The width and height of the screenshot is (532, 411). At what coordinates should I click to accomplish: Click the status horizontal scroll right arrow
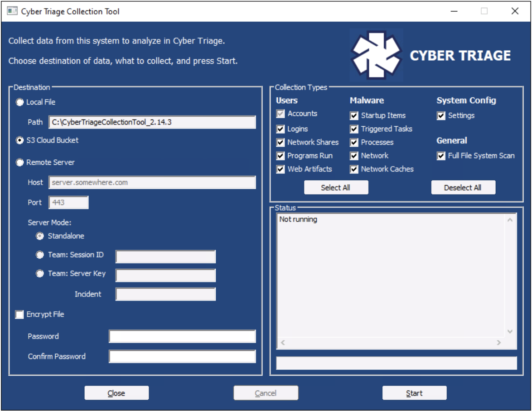tap(498, 343)
